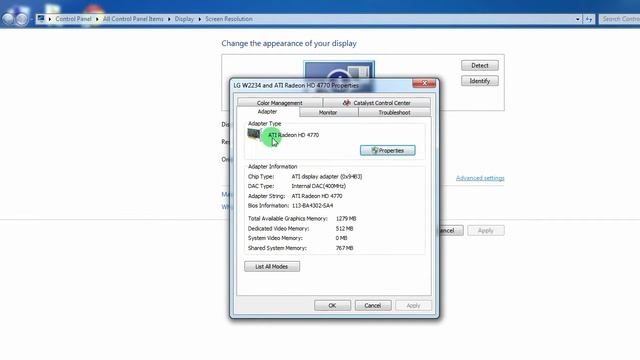This screenshot has width=640, height=360.
Task: Click the Control Panel icon in address bar
Action: pos(41,18)
